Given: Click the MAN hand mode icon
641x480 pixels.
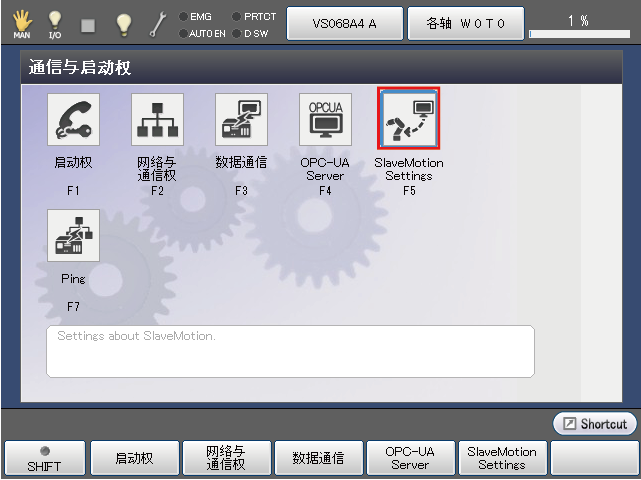Looking at the screenshot, I should [x=22, y=23].
